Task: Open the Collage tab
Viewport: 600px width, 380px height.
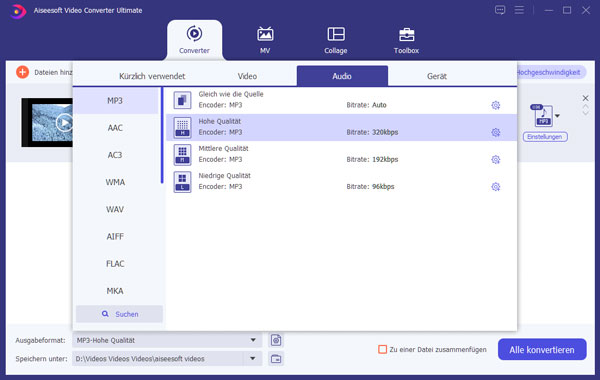Action: point(336,40)
